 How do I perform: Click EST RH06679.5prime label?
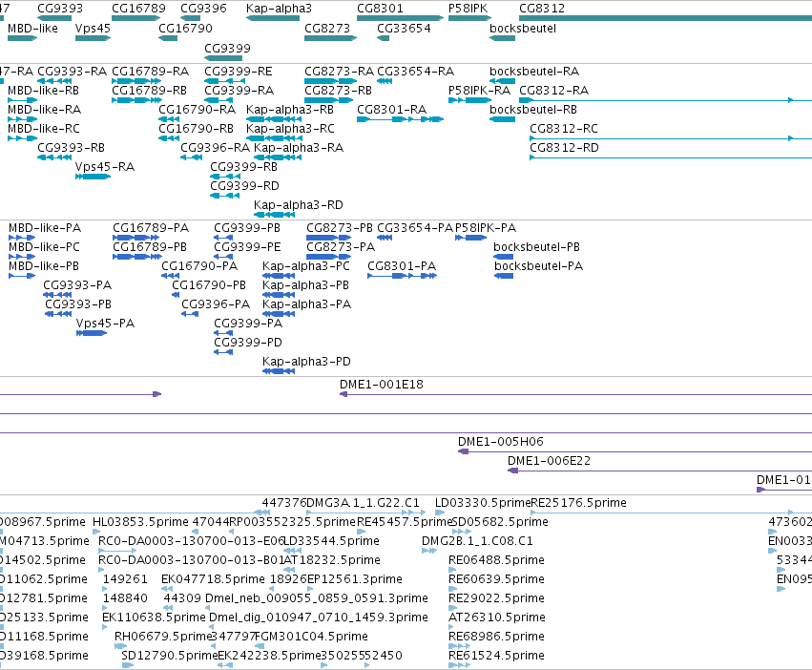tap(163, 637)
